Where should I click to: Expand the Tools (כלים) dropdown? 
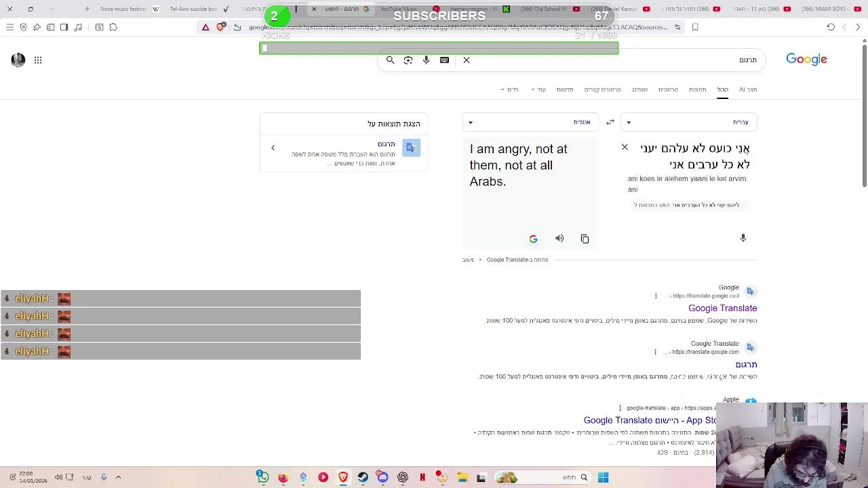click(509, 89)
